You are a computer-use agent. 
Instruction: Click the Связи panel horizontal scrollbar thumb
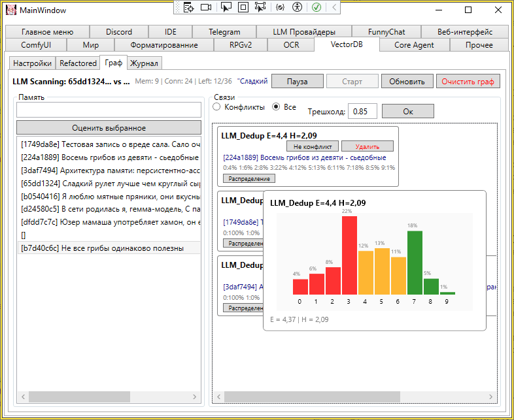point(312,396)
